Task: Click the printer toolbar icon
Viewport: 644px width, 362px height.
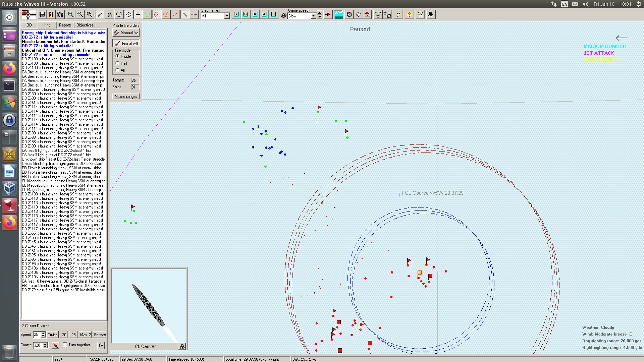Action: pyautogui.click(x=431, y=14)
